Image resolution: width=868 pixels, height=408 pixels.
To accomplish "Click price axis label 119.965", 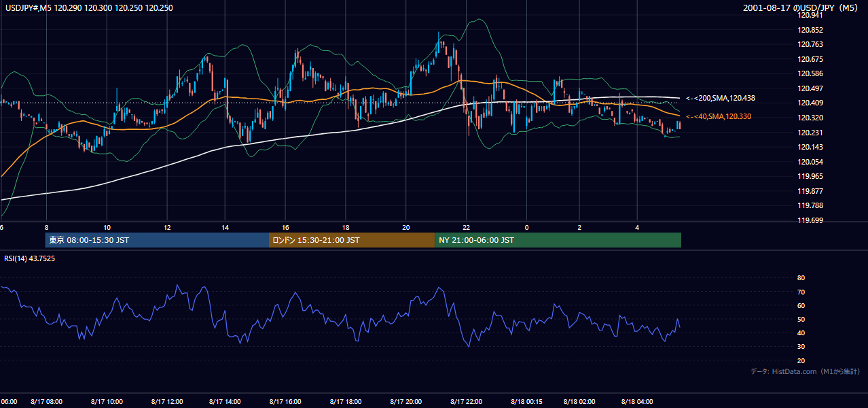I will tap(812, 176).
